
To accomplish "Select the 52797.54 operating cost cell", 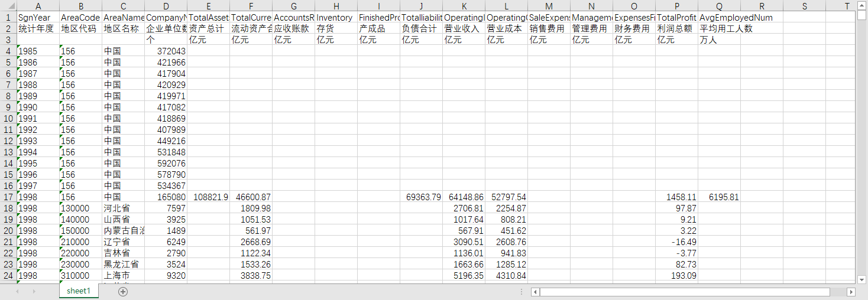I will coord(507,197).
